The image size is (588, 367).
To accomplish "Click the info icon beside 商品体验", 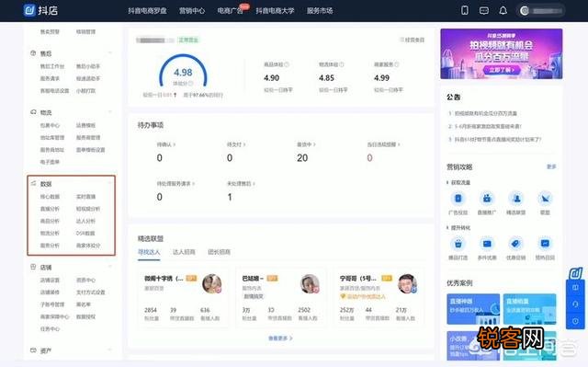I will click(287, 64).
